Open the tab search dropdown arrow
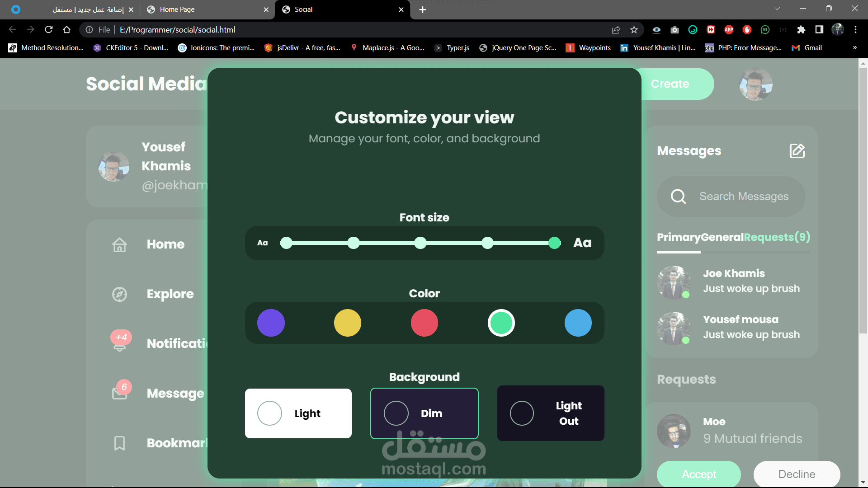868x488 pixels. [777, 9]
